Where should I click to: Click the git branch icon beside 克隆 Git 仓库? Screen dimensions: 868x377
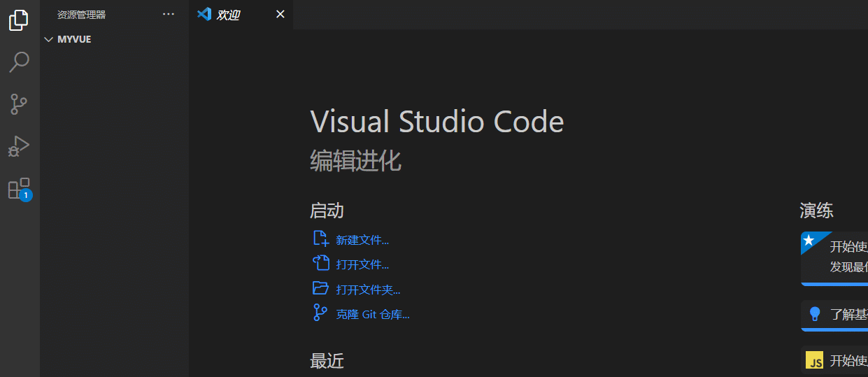320,313
